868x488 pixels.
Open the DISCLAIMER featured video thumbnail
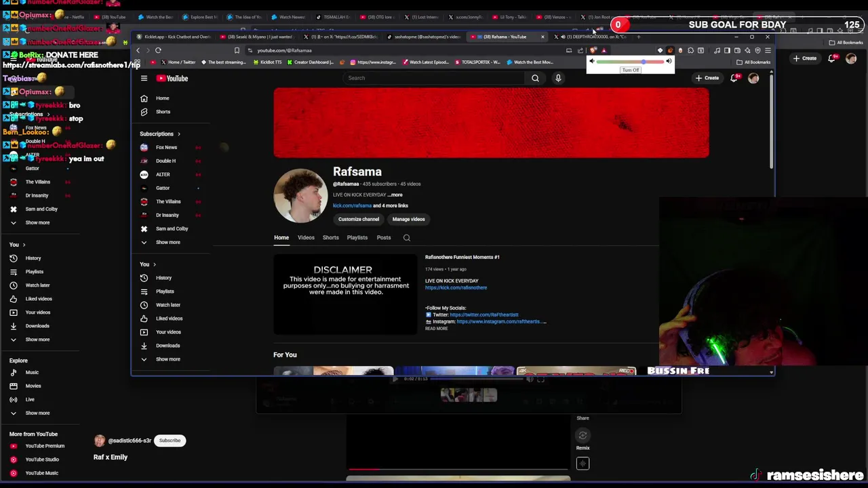click(x=345, y=293)
